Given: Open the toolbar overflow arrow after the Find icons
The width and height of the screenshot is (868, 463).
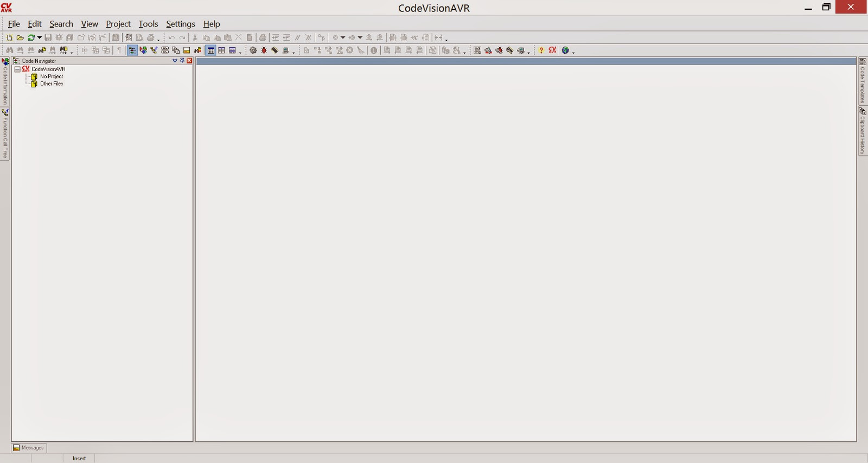Looking at the screenshot, I should point(72,52).
